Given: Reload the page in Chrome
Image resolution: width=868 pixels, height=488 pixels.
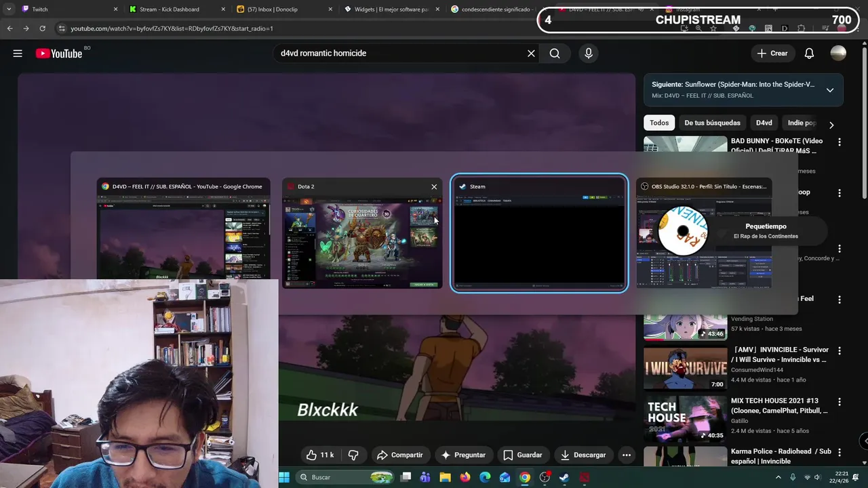Looking at the screenshot, I should [x=42, y=28].
